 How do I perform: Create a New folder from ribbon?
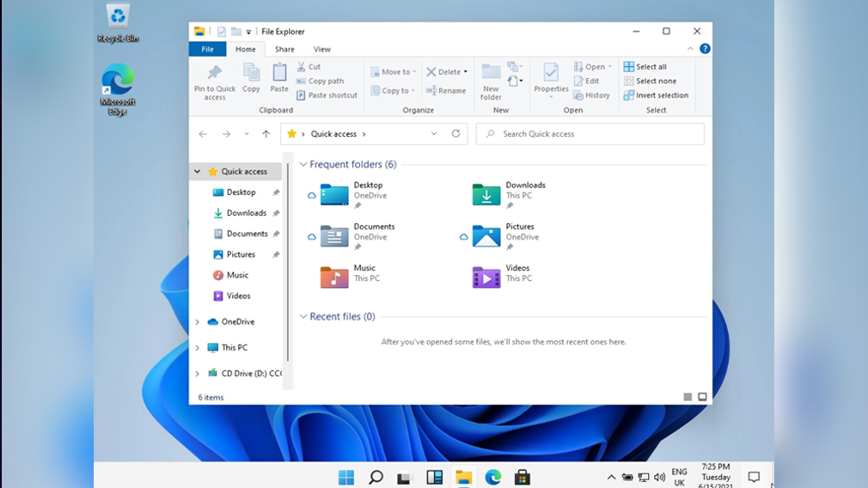click(491, 82)
